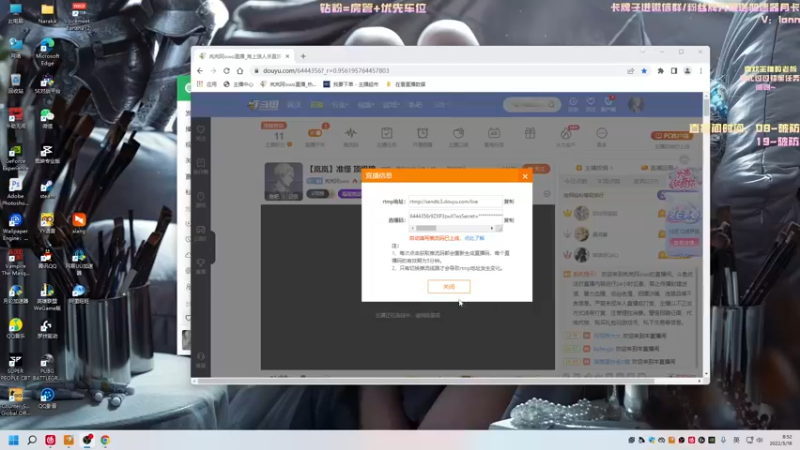
Task: Switch to Chrome on the taskbar
Action: coord(105,440)
